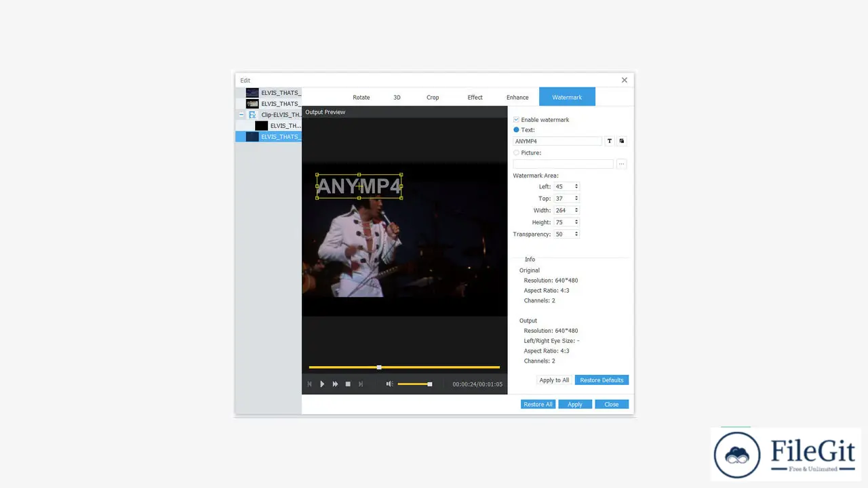Adjust the Height value stepper
The height and width of the screenshot is (488, 868).
point(576,222)
